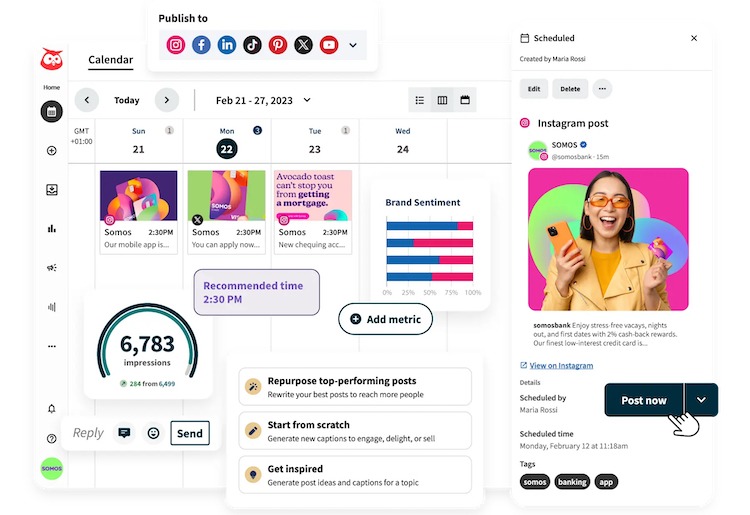Image resolution: width=750 pixels, height=515 pixels.
Task: Expand the Publish to networks chevron
Action: click(x=353, y=45)
